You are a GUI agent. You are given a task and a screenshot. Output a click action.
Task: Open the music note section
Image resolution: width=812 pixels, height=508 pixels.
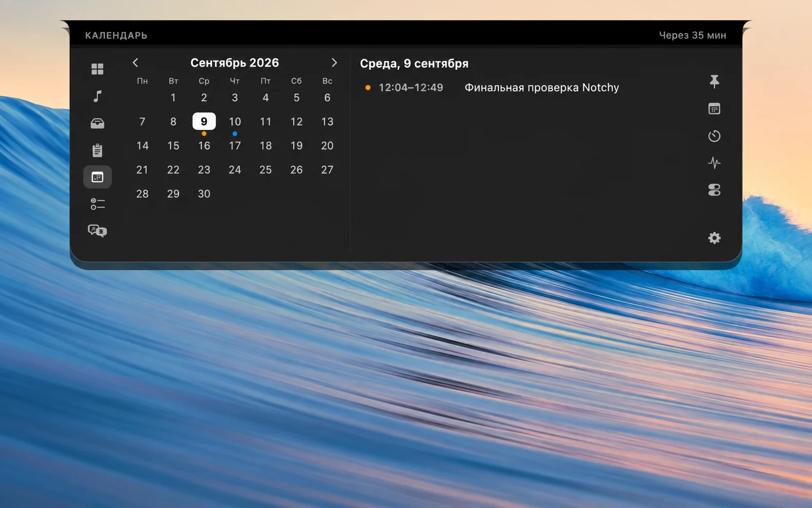[97, 96]
